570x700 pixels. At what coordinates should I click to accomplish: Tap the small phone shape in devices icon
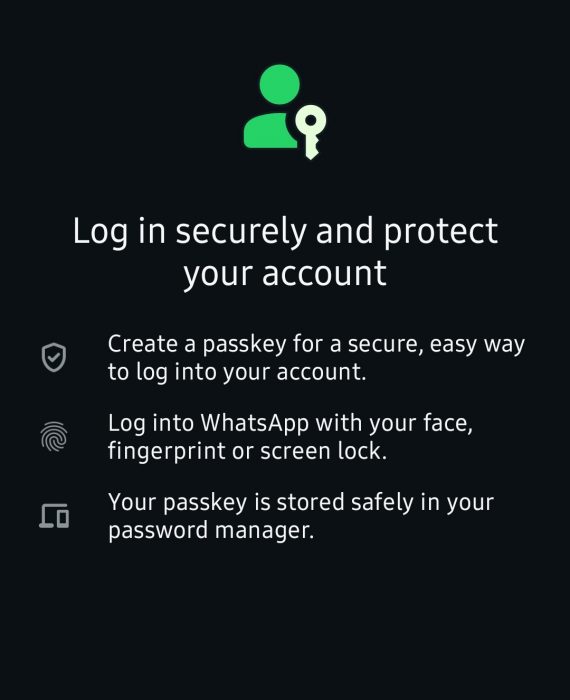click(63, 518)
